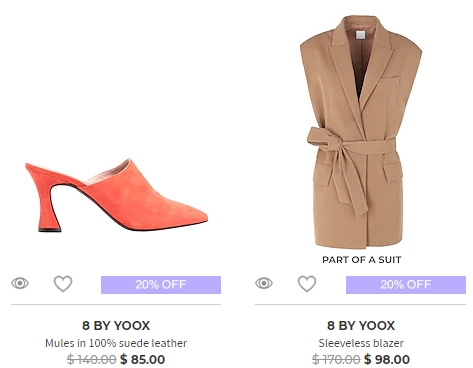Click crossed-out $ 170.00 original price
The image size is (473, 368).
click(x=336, y=359)
